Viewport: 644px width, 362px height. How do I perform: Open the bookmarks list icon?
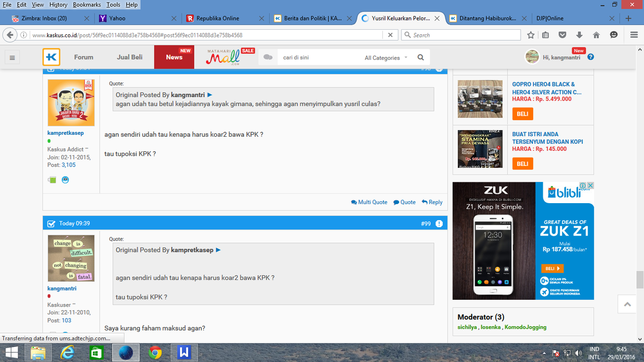click(x=546, y=35)
